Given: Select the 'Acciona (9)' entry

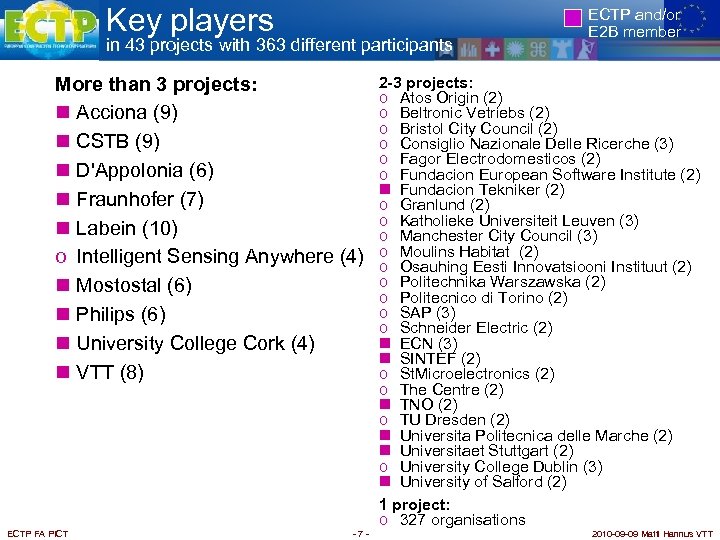Looking at the screenshot, I should pyautogui.click(x=127, y=112).
